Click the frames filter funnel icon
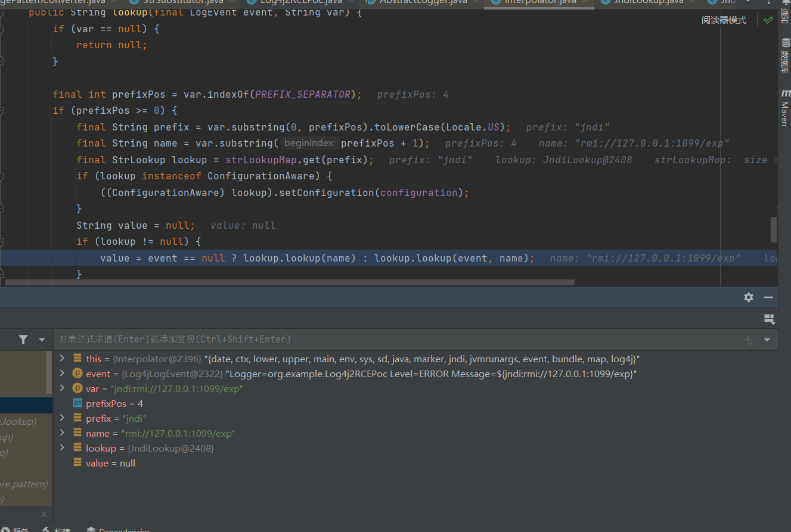This screenshot has width=791, height=532. click(x=23, y=340)
